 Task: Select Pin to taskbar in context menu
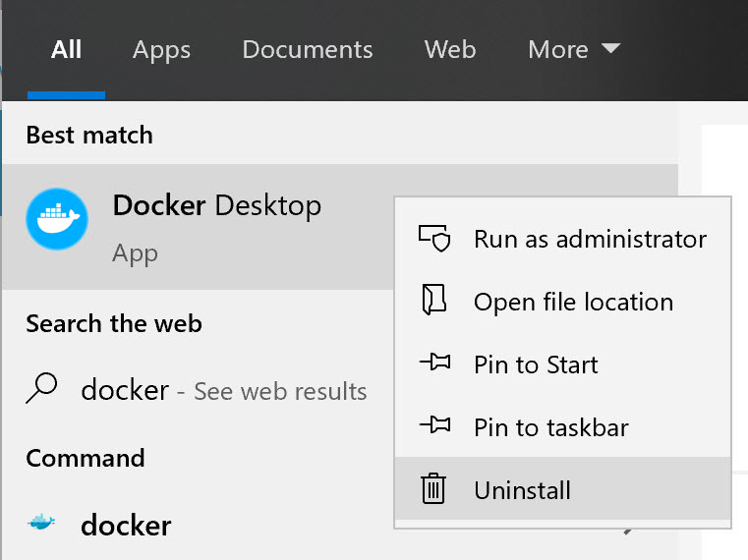[550, 427]
